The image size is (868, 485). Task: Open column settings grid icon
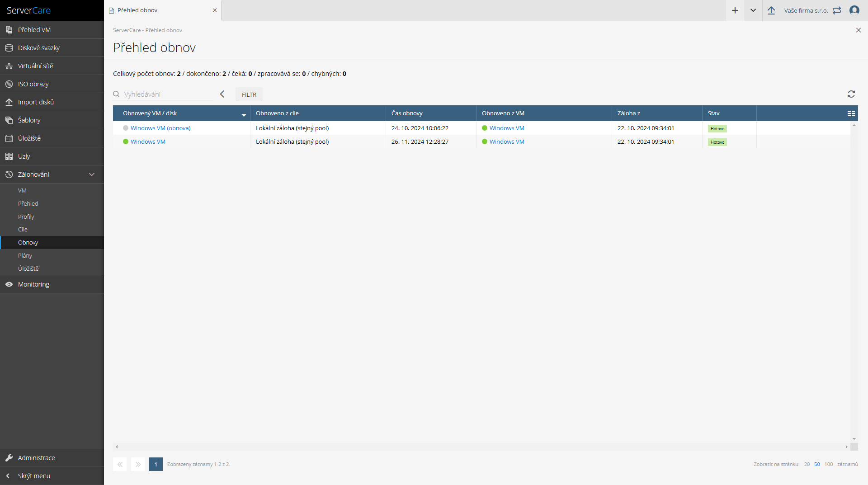click(x=851, y=113)
